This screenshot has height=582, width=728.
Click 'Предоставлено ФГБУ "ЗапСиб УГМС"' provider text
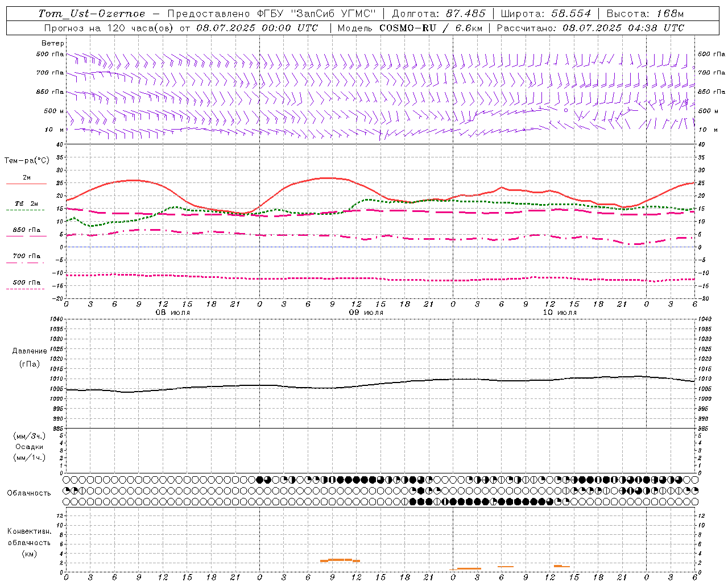pos(272,14)
